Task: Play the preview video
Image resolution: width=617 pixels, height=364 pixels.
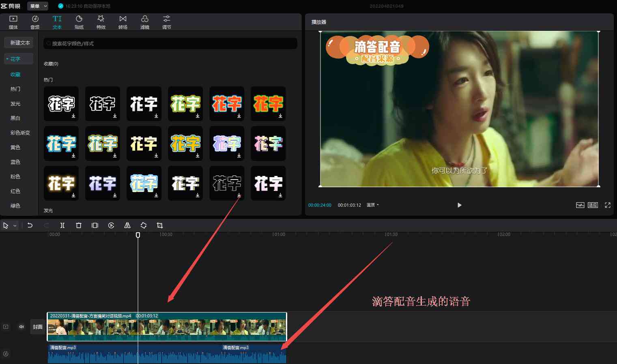Action: pos(459,205)
